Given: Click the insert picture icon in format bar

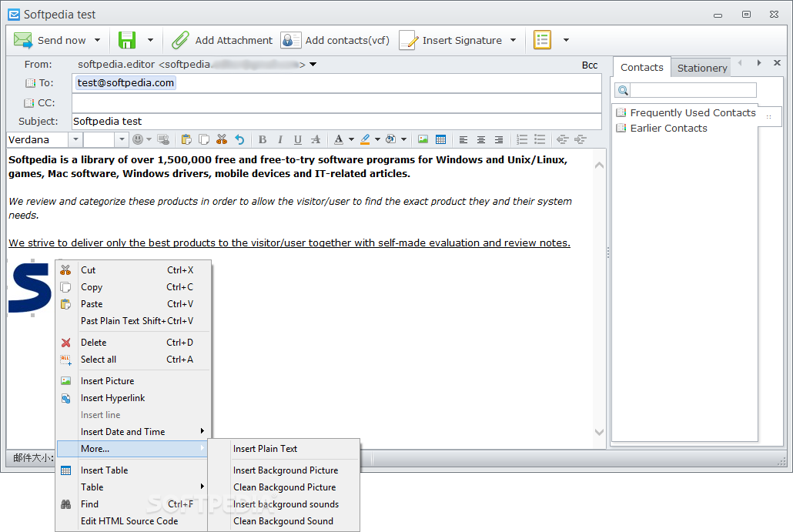Looking at the screenshot, I should click(423, 139).
